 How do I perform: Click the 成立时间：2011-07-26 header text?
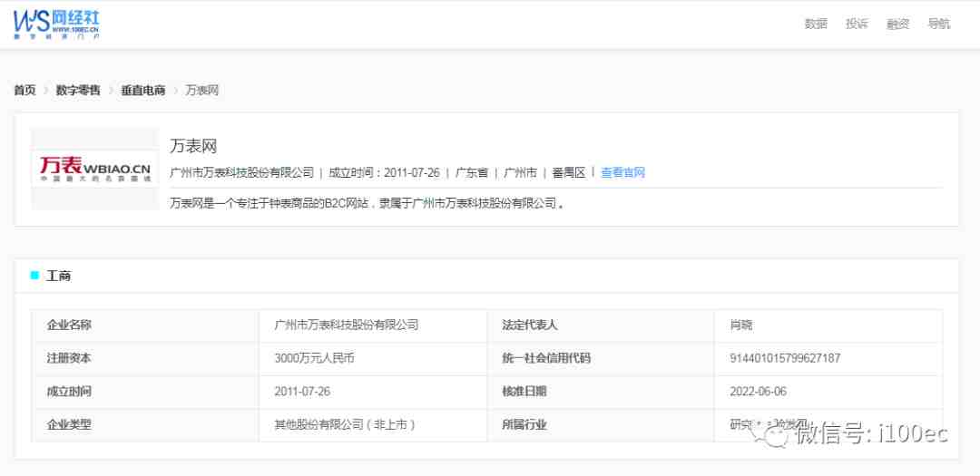pyautogui.click(x=385, y=172)
